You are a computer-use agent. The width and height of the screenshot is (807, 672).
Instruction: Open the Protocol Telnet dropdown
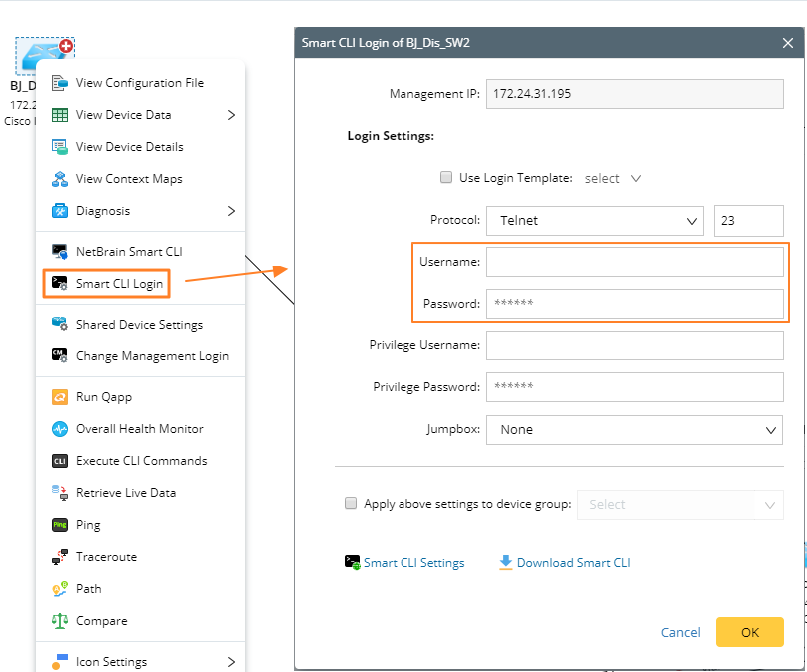coord(596,221)
